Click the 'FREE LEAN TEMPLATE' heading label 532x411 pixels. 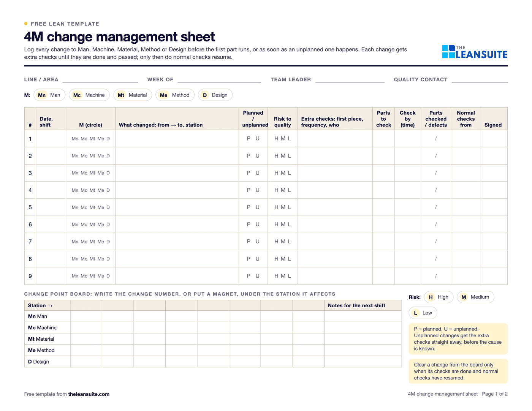(65, 24)
